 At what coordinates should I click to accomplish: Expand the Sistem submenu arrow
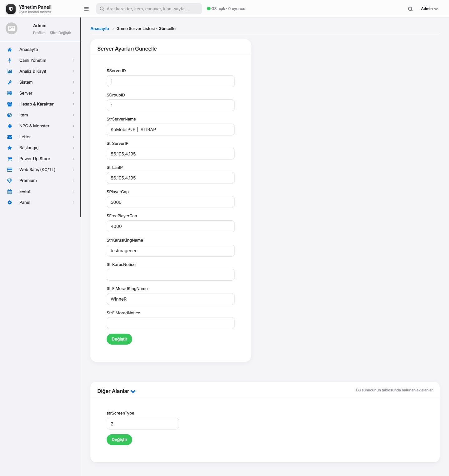pyautogui.click(x=74, y=82)
